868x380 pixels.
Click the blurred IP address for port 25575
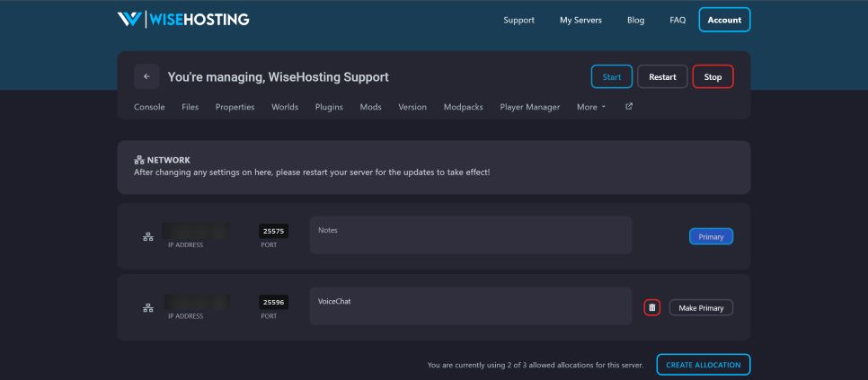(x=196, y=231)
